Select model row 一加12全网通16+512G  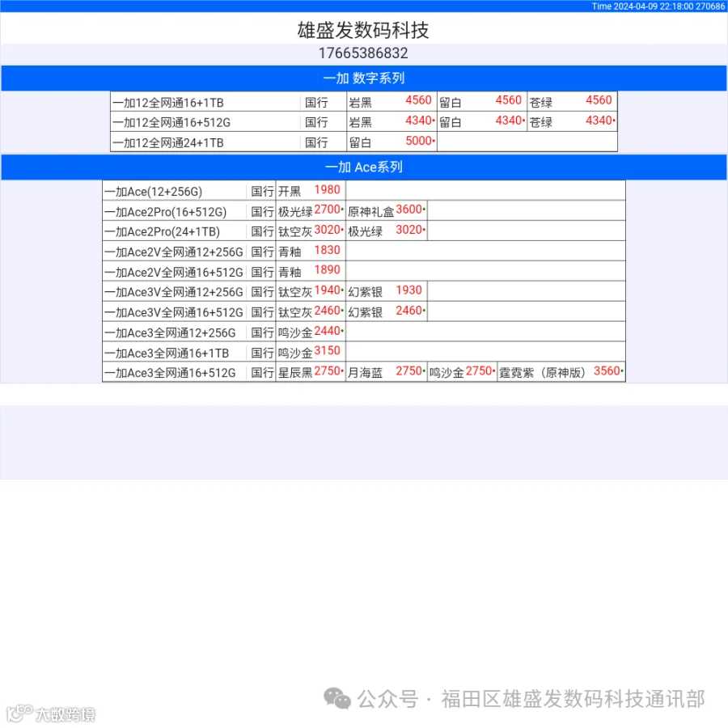(171, 123)
